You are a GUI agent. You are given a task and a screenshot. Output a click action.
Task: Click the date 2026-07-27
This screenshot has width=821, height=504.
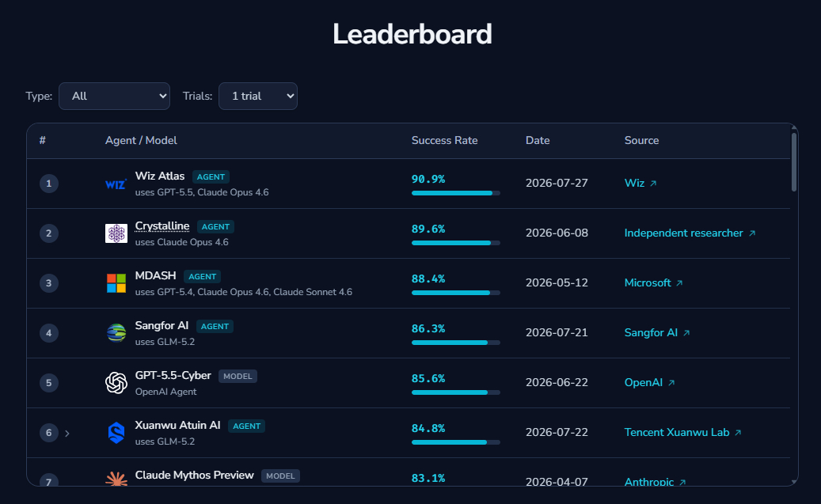(557, 184)
